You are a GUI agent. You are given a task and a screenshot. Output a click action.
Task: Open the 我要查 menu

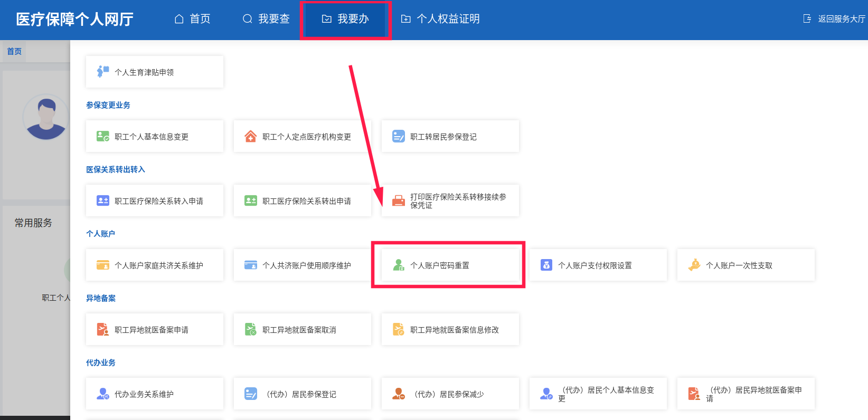click(266, 19)
